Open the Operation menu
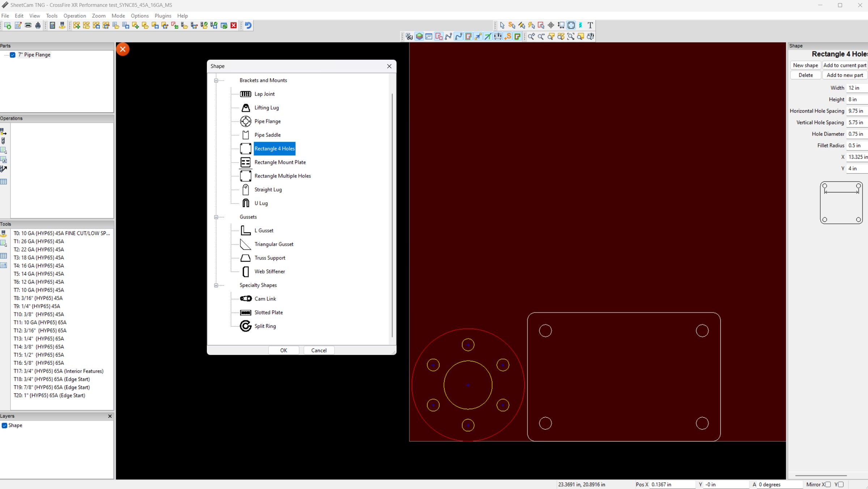This screenshot has height=489, width=868. click(x=75, y=16)
